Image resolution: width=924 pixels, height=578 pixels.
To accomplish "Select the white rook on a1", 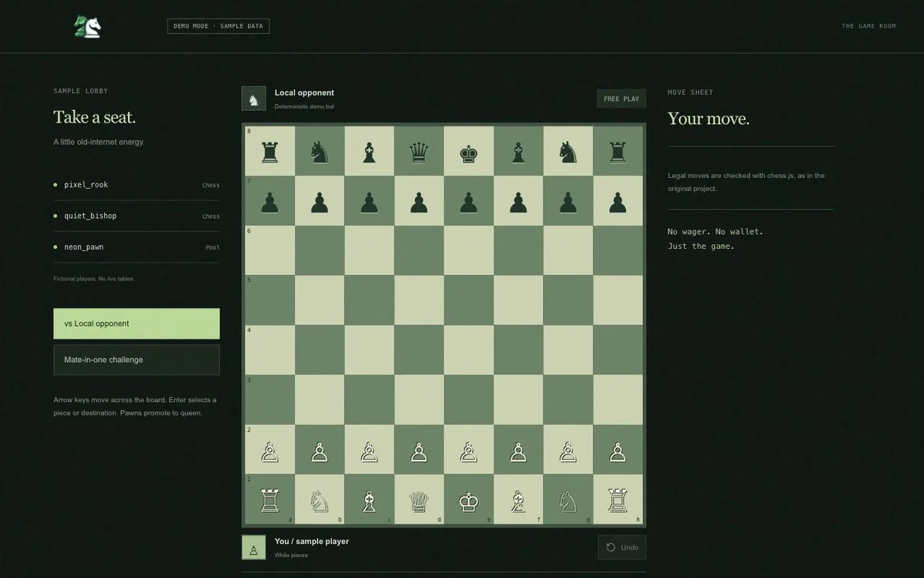I will 269,499.
